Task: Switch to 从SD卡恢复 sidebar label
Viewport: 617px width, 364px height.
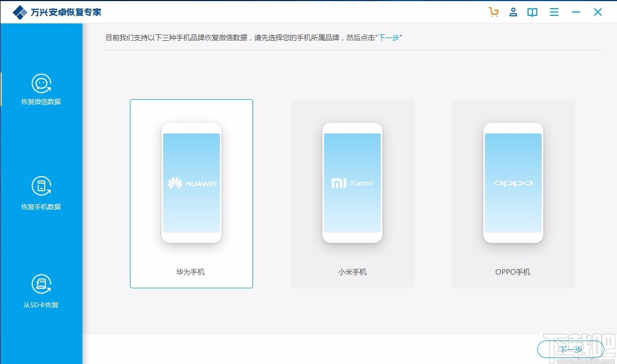Action: 41,305
